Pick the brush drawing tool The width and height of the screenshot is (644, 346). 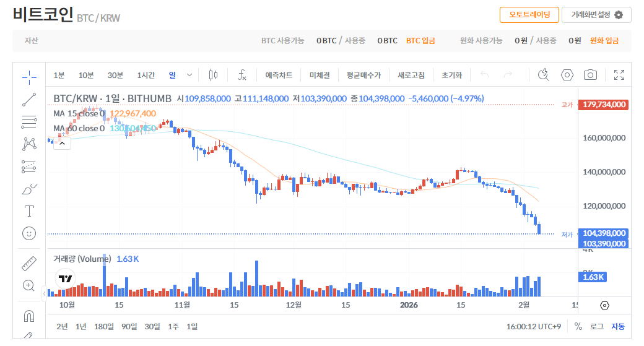[29, 188]
